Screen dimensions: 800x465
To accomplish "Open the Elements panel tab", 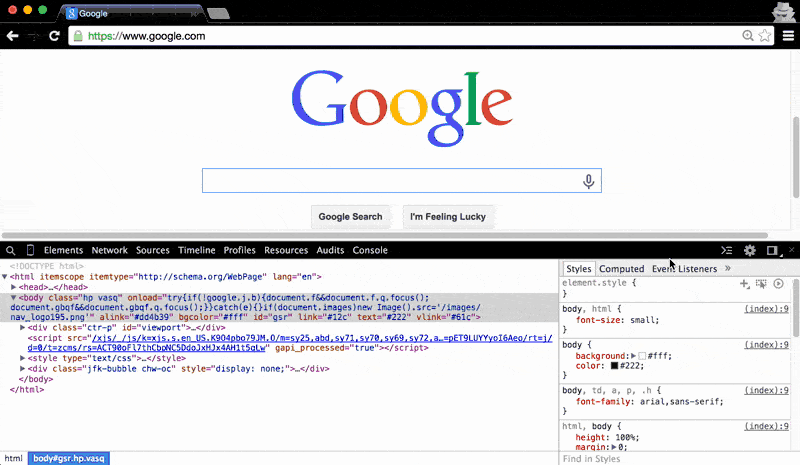I will click(63, 250).
